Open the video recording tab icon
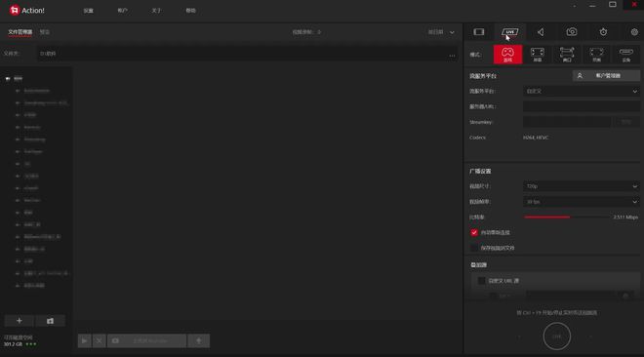The width and height of the screenshot is (644, 357). [x=479, y=32]
